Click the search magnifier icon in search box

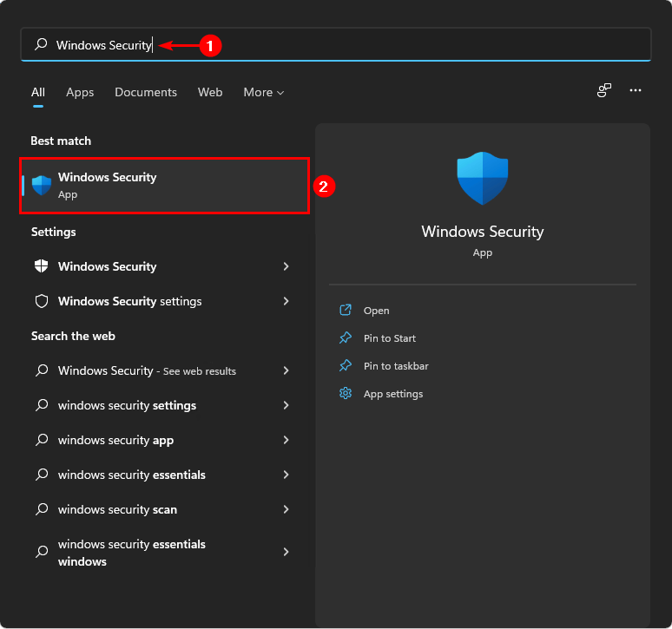[41, 43]
